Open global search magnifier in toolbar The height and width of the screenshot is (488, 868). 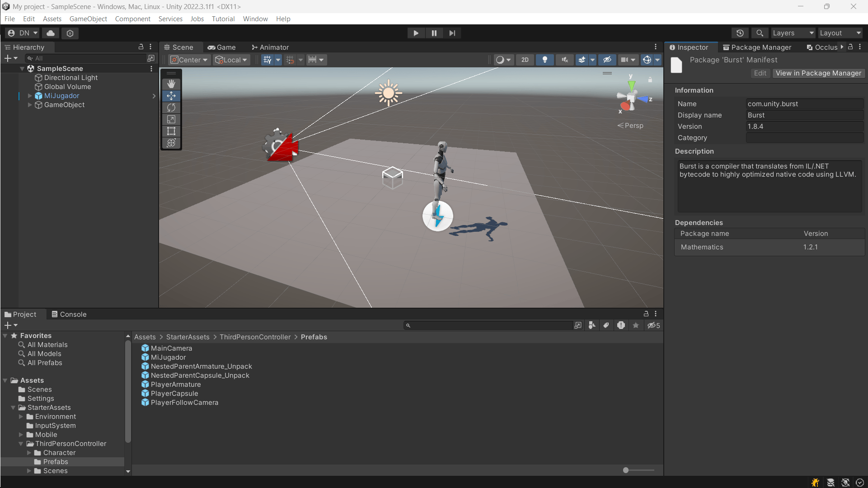[x=760, y=33]
